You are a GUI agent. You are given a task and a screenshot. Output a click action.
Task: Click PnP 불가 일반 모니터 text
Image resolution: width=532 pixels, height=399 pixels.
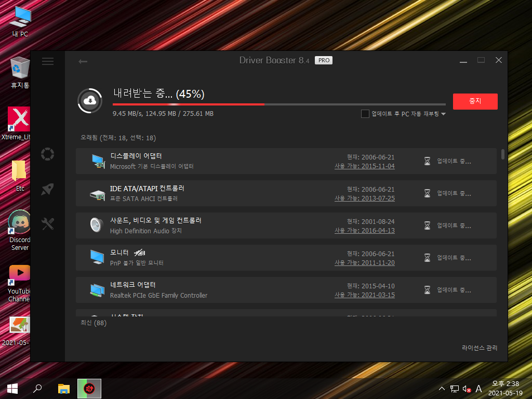click(137, 263)
